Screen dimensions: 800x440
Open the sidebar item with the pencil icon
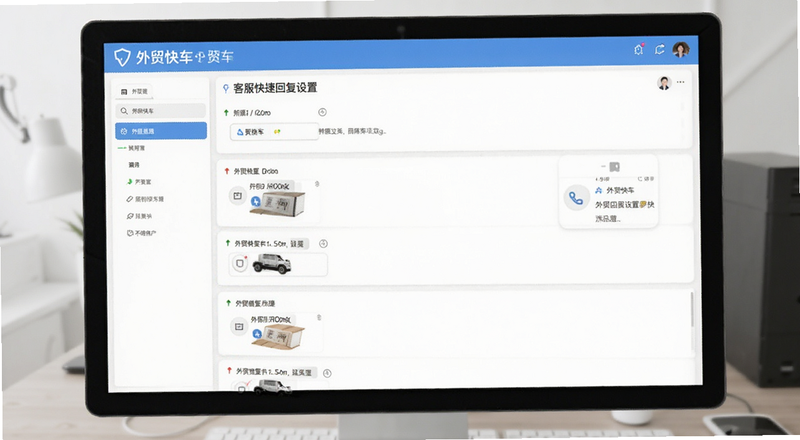pyautogui.click(x=145, y=199)
